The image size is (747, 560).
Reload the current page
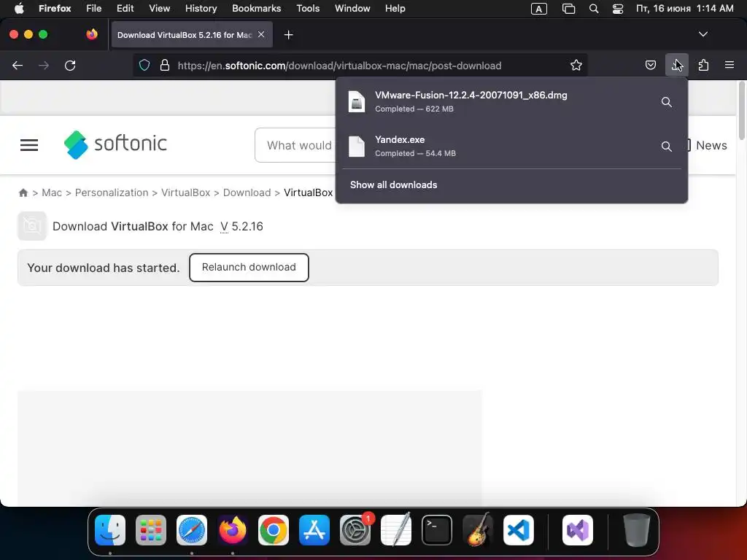tap(70, 65)
